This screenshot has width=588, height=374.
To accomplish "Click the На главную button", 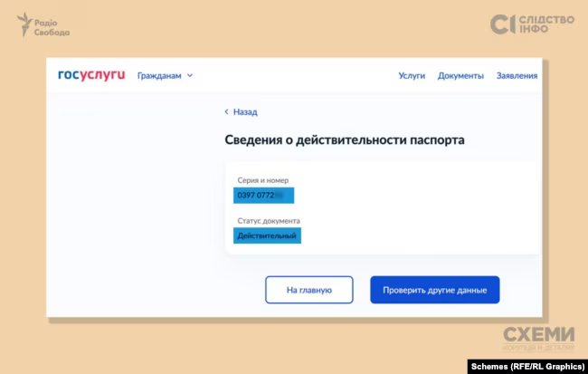I will (x=309, y=290).
